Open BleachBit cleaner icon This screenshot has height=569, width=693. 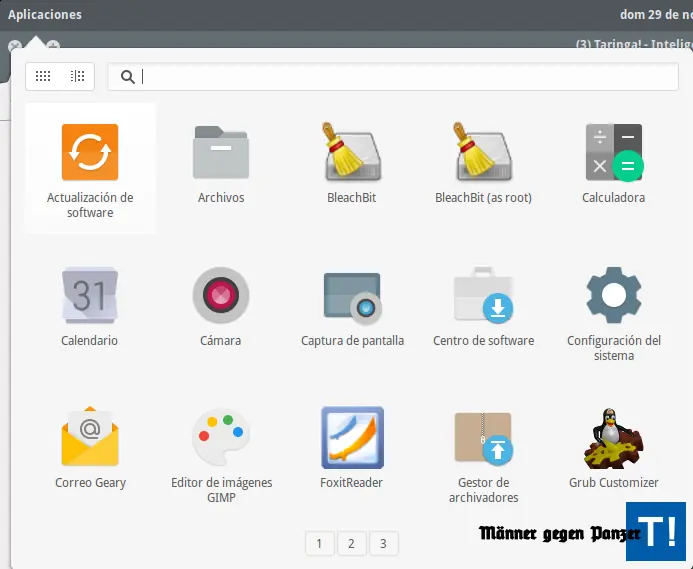pyautogui.click(x=352, y=152)
